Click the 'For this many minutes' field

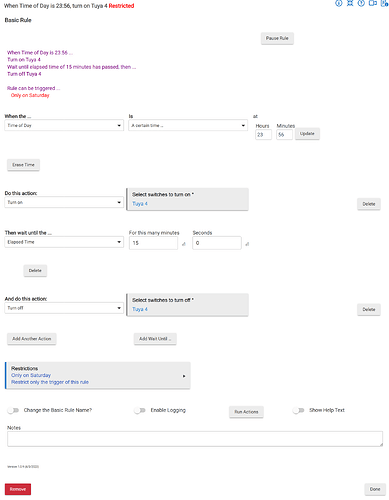click(153, 243)
